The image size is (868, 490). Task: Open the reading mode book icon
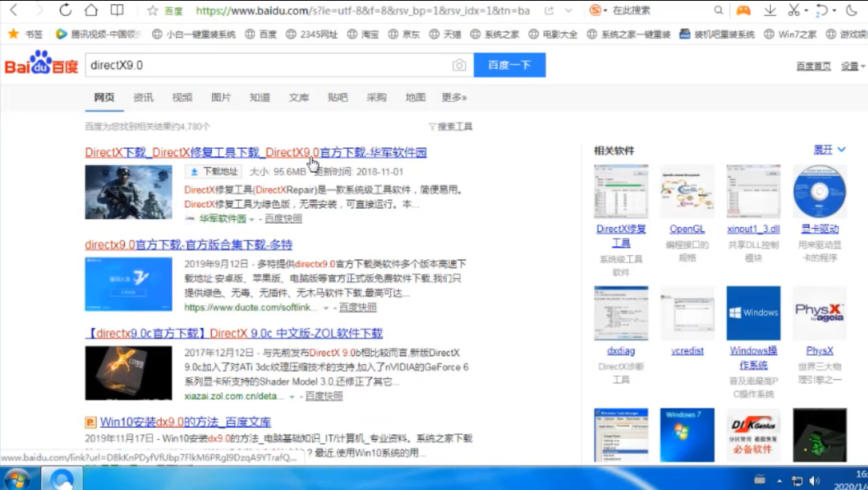(117, 10)
